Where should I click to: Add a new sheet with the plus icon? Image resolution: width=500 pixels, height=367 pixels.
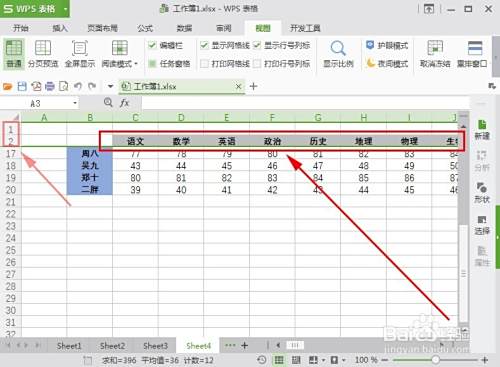[245, 346]
